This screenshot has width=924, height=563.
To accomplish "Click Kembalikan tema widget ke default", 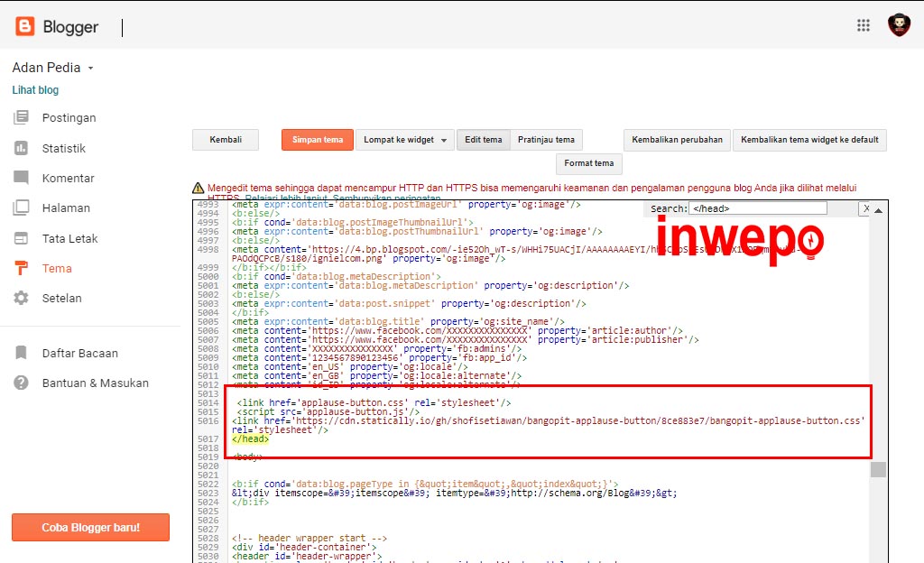I will click(809, 140).
